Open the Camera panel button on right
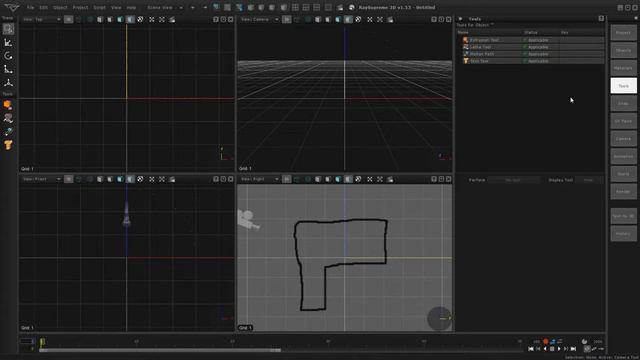Image resolution: width=640 pixels, height=360 pixels. coord(623,139)
